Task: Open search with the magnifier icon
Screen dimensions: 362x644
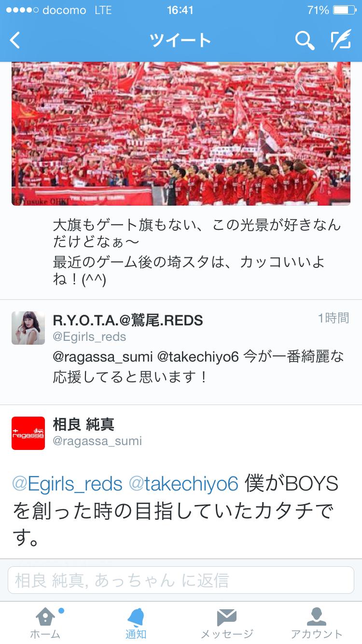Action: 305,41
